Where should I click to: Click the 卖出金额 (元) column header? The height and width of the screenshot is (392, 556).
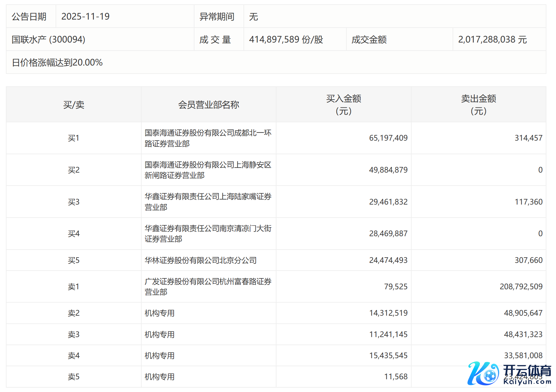click(x=478, y=105)
